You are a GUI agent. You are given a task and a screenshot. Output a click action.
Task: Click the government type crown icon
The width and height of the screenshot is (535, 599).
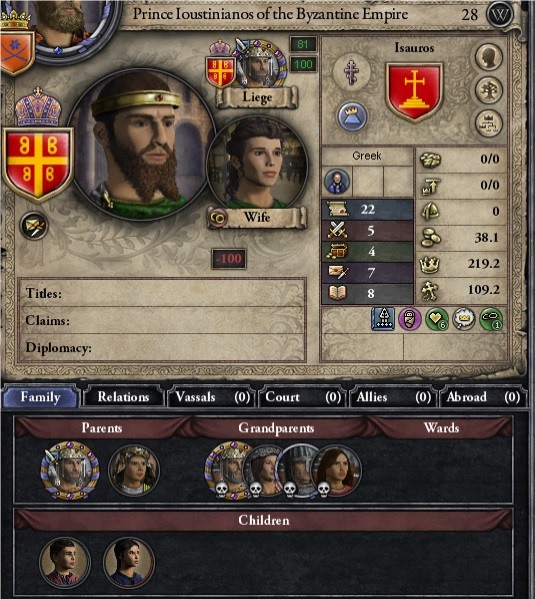[x=352, y=116]
